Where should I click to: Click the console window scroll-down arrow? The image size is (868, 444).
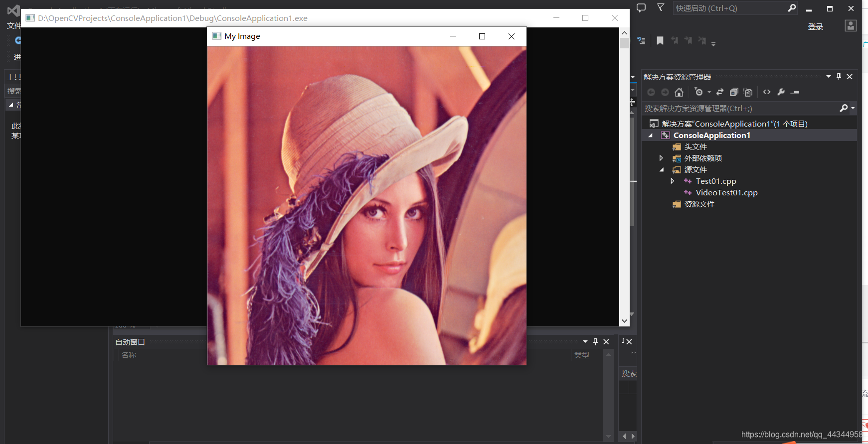[624, 321]
